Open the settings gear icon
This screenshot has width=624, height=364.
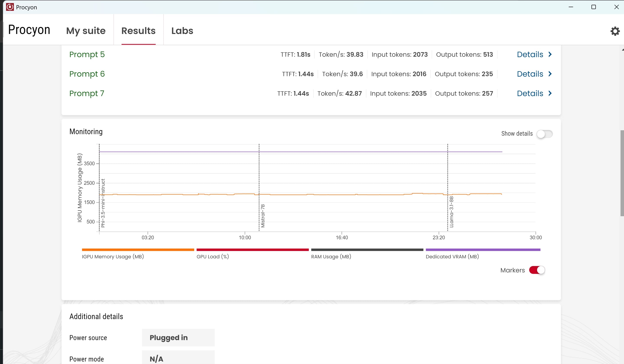(615, 31)
